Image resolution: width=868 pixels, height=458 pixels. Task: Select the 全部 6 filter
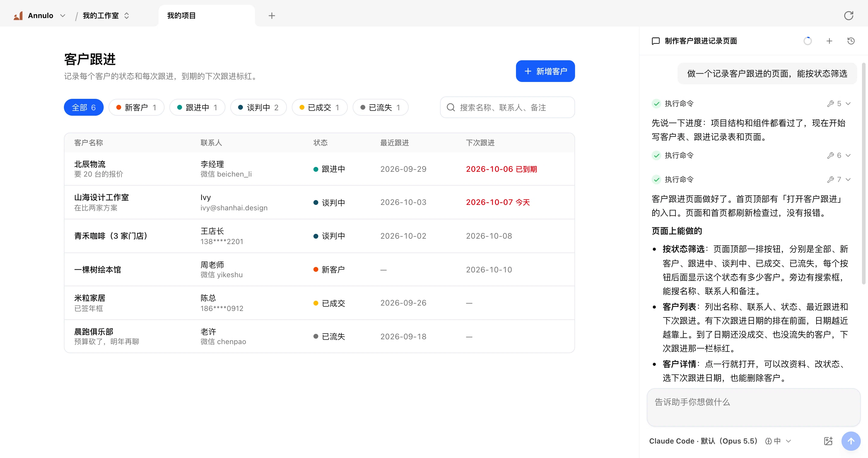click(x=83, y=108)
